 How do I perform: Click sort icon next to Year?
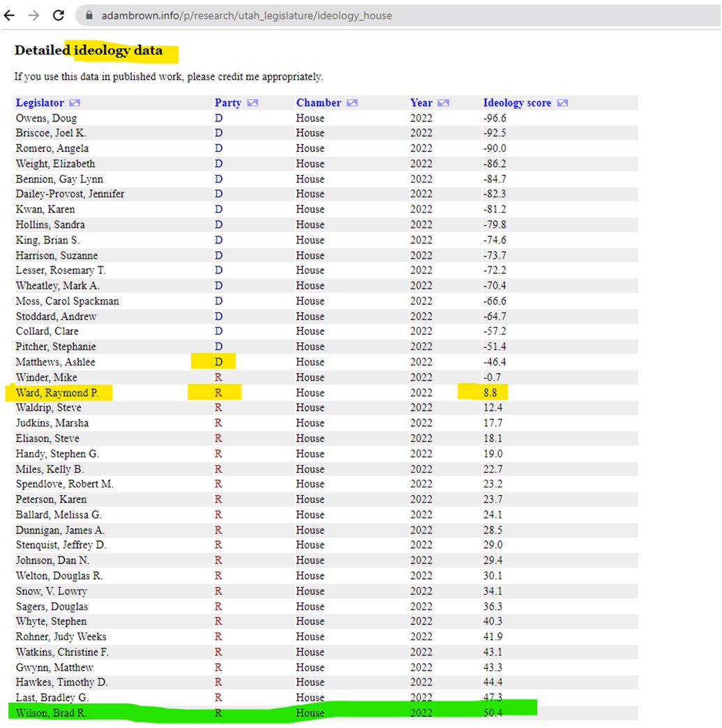[x=444, y=103]
